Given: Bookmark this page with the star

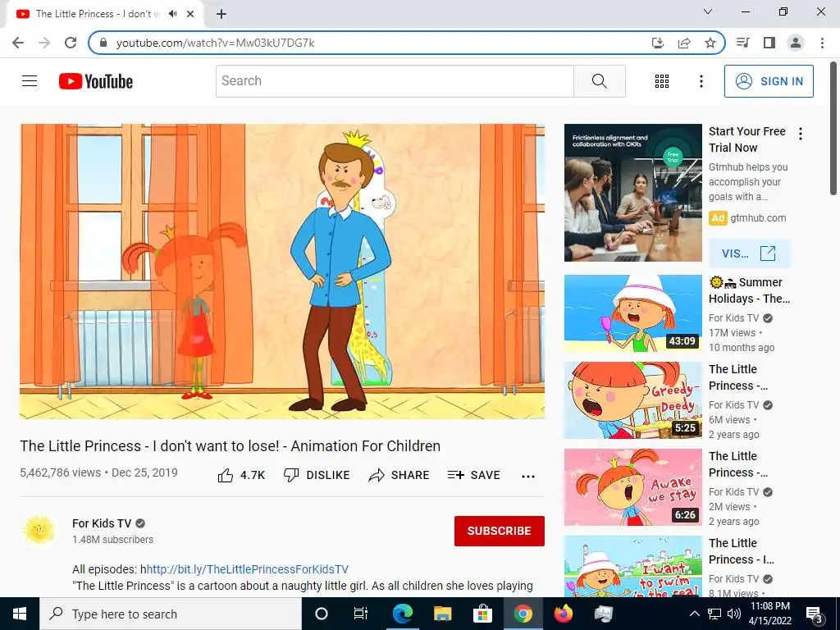Looking at the screenshot, I should tap(710, 43).
